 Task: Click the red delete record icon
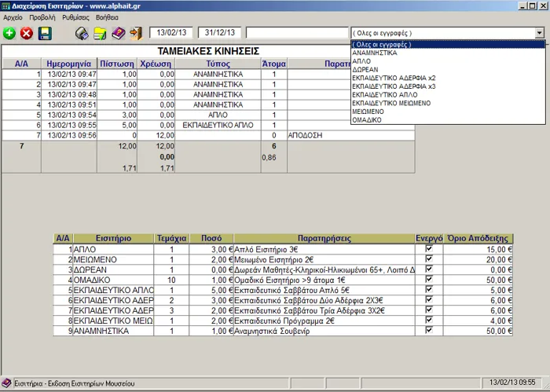coord(27,33)
